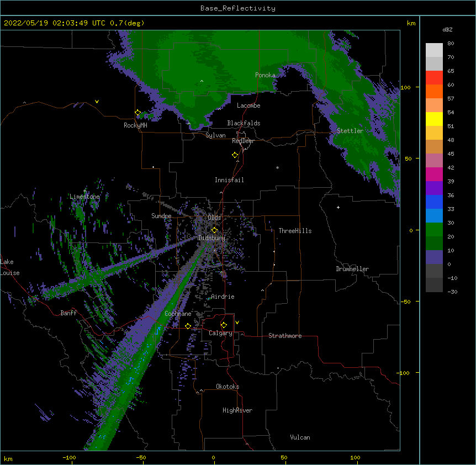This screenshot has height=465, width=476.
Task: Select the ThreeHills label
Action: 295,231
